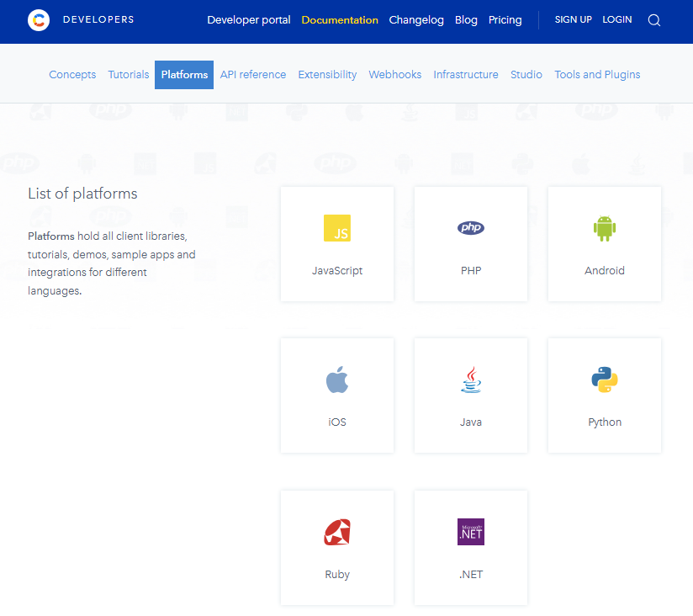The height and width of the screenshot is (616, 693).
Task: Click the green Android robot icon
Action: [x=605, y=228]
